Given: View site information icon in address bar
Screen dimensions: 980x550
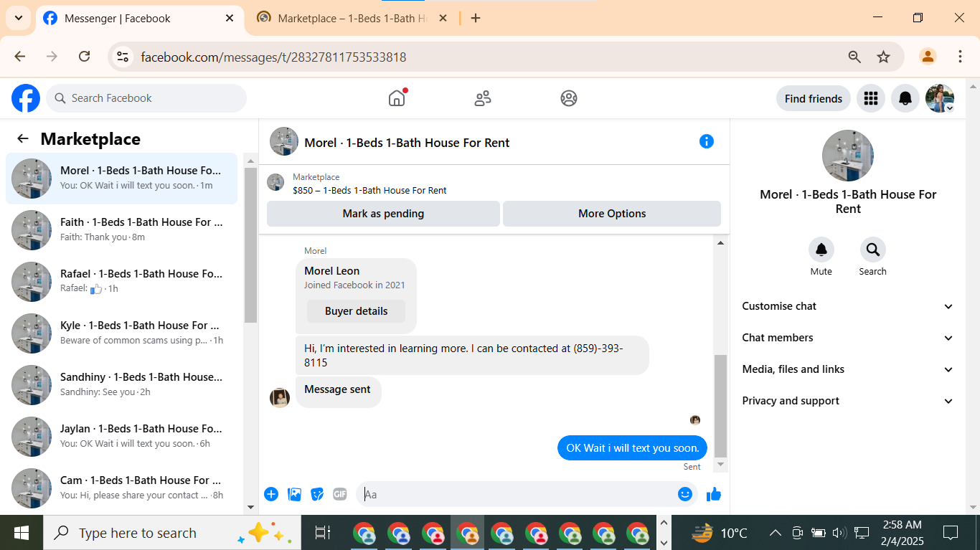Looking at the screenshot, I should click(x=123, y=57).
